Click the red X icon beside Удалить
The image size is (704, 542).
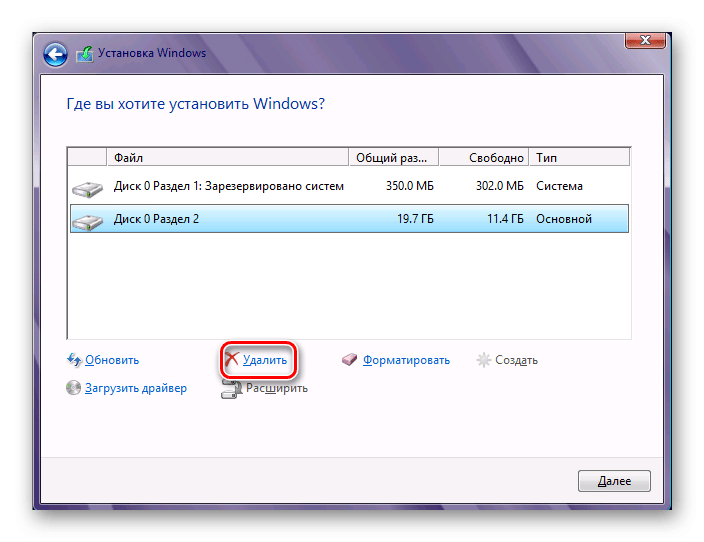point(231,360)
